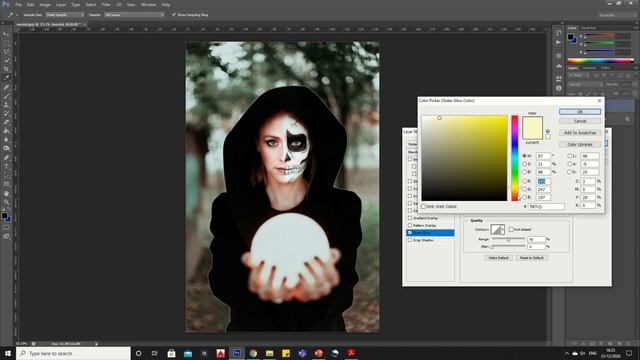Switch to the Swatches tab
The width and height of the screenshot is (640, 360).
click(x=588, y=28)
